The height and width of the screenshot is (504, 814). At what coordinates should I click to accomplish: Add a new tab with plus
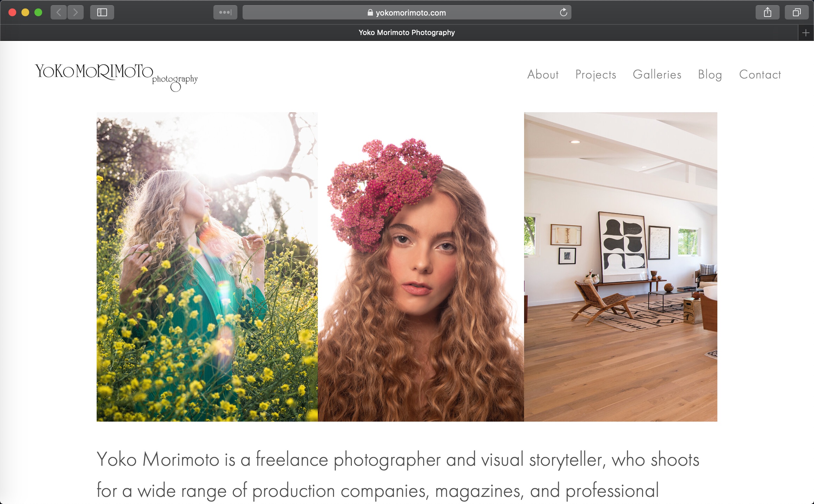click(806, 33)
